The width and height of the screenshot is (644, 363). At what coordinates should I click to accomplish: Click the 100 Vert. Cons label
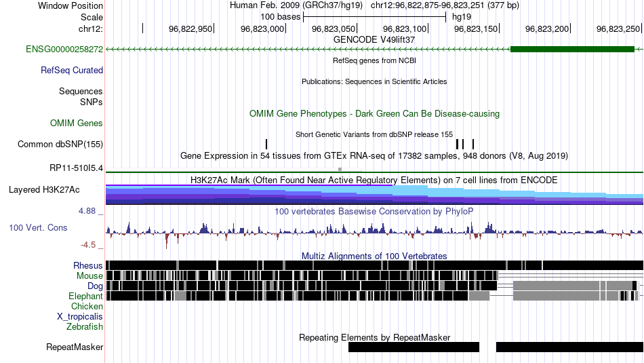[38, 228]
